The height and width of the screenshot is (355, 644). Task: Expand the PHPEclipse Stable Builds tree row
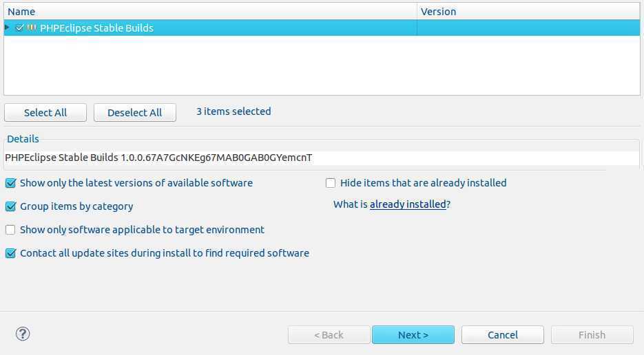point(7,28)
